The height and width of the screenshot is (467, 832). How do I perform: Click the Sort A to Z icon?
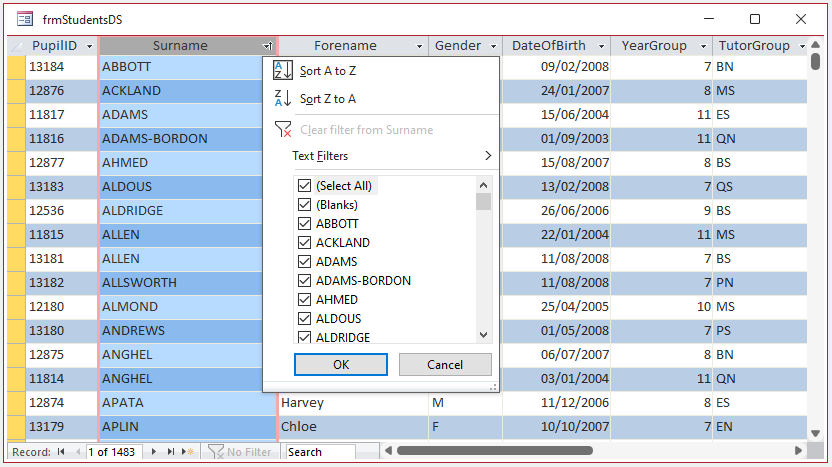click(x=283, y=70)
